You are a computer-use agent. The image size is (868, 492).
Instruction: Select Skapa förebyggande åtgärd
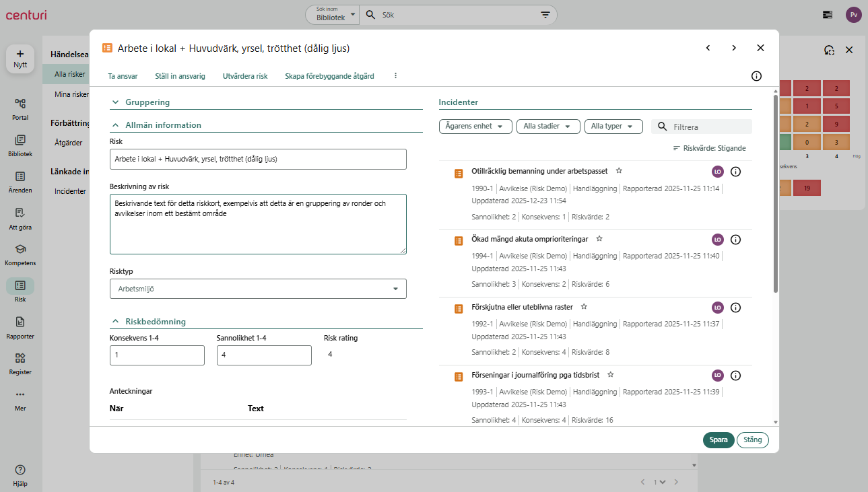[329, 76]
